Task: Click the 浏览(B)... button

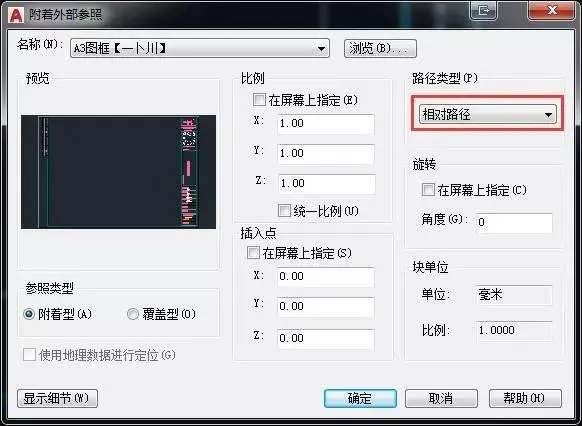Action: [x=380, y=48]
